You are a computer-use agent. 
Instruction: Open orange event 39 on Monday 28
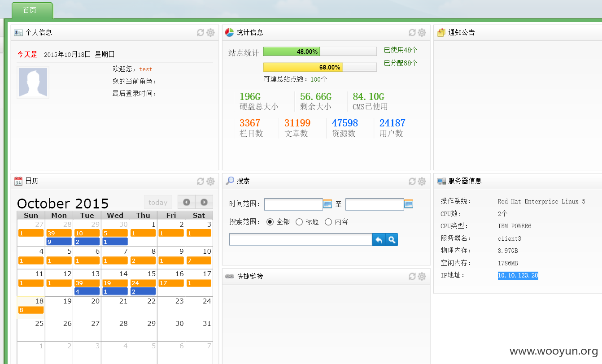[59, 233]
